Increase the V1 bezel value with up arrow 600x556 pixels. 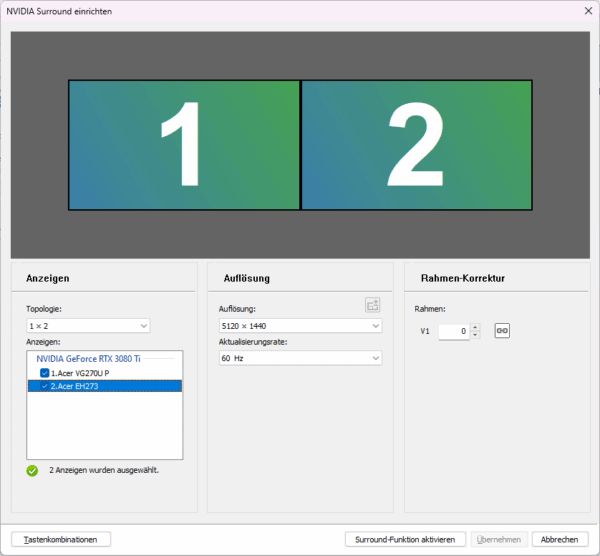(475, 328)
